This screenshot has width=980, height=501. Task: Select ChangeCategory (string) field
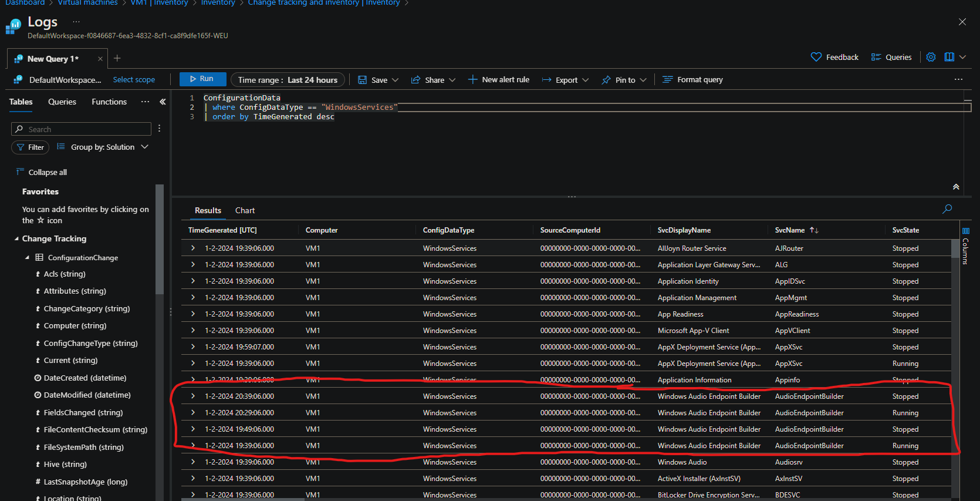point(87,308)
